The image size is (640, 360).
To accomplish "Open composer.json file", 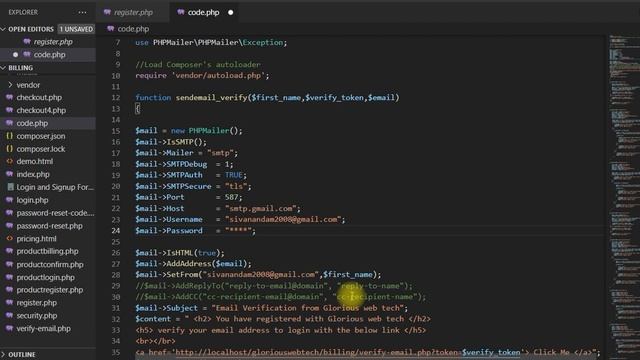I will click(41, 136).
